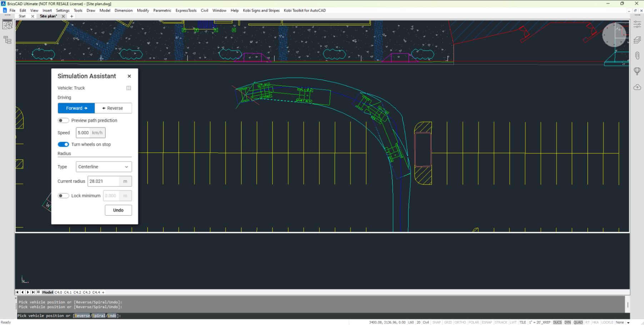Open status bar options dropdown arrow
644x325 pixels.
[628, 322]
